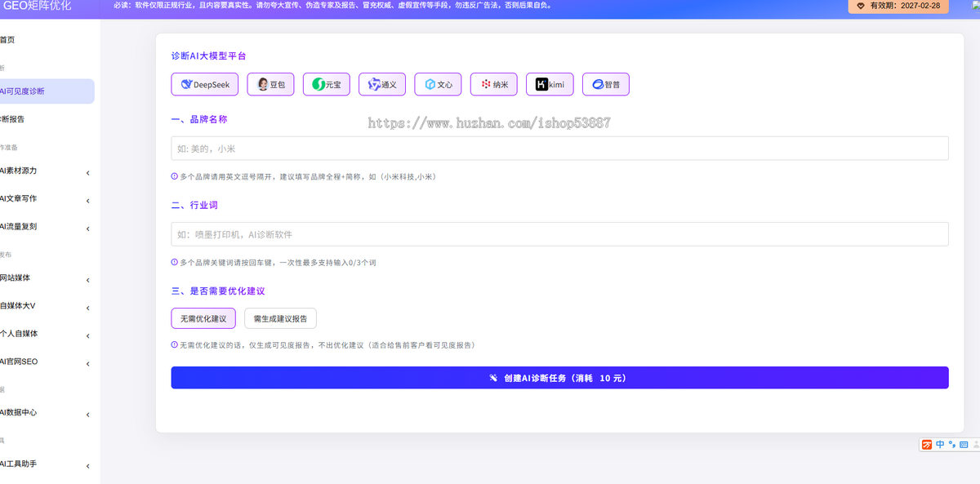This screenshot has width=980, height=484.
Task: Click the info icon under industry keywords
Action: pyautogui.click(x=174, y=263)
